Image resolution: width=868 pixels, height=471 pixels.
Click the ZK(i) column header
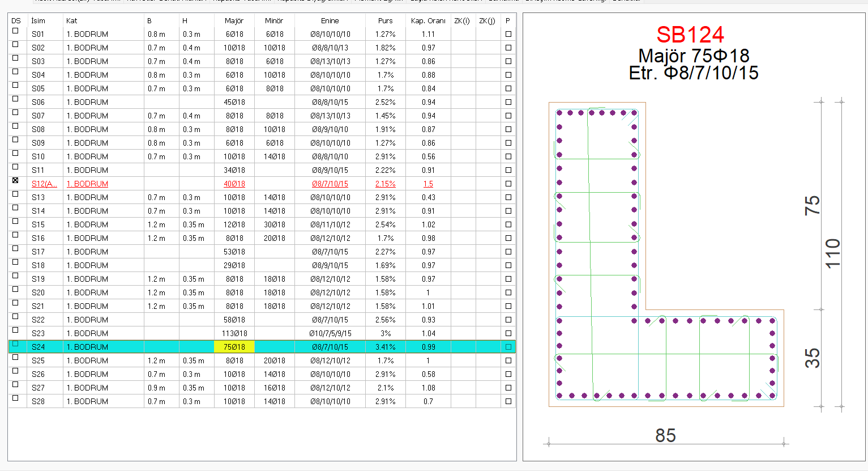click(x=463, y=20)
